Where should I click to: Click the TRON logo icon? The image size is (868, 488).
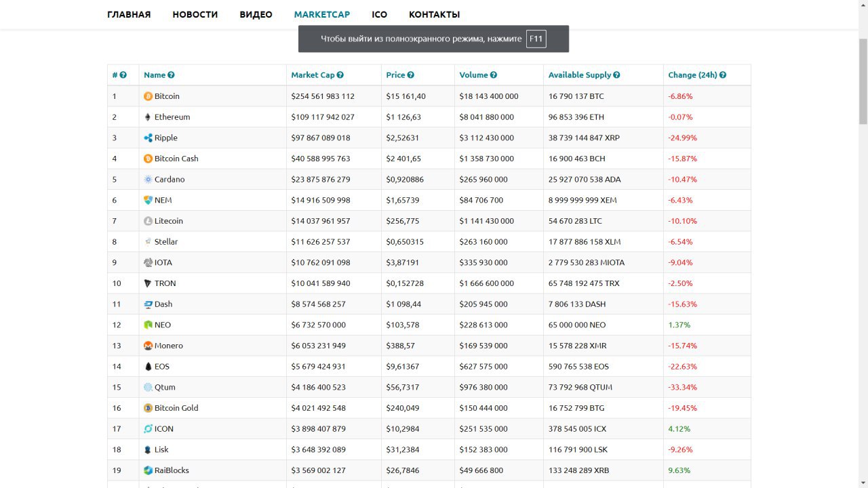pos(148,283)
